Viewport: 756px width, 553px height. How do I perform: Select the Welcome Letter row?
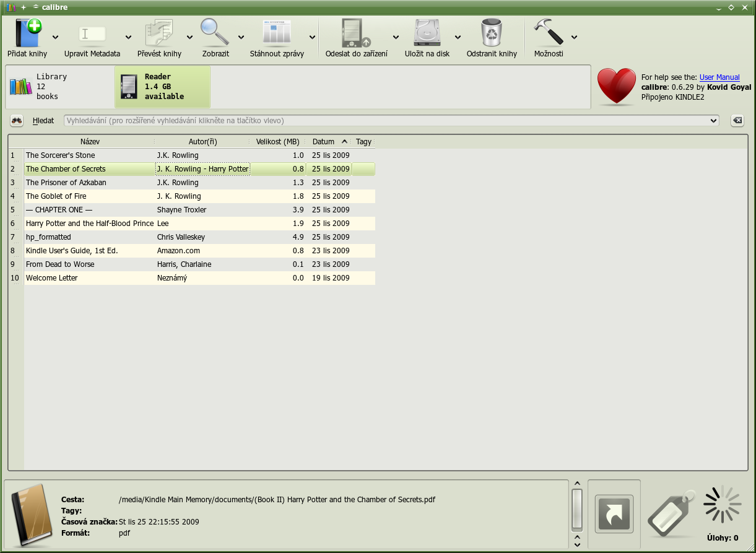click(192, 278)
